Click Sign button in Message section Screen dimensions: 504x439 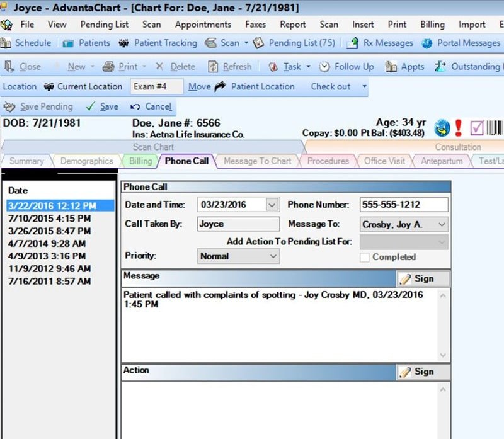423,278
